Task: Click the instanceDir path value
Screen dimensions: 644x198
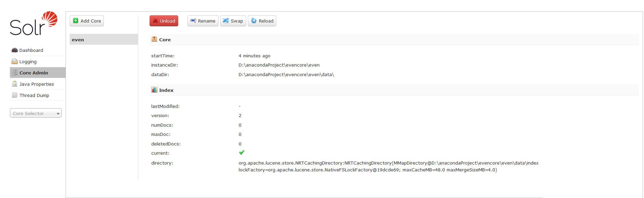Action: click(279, 65)
